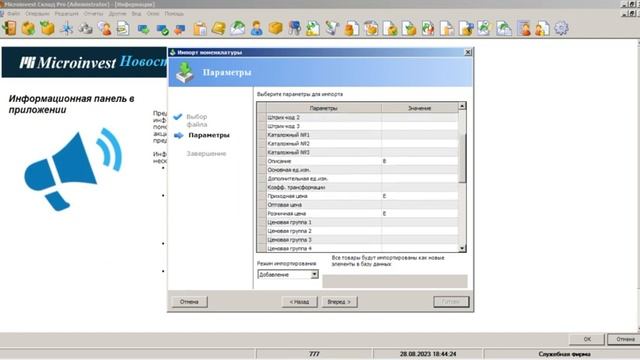
Task: Click the monitor with orange arrow icon
Action: (x=180, y=29)
